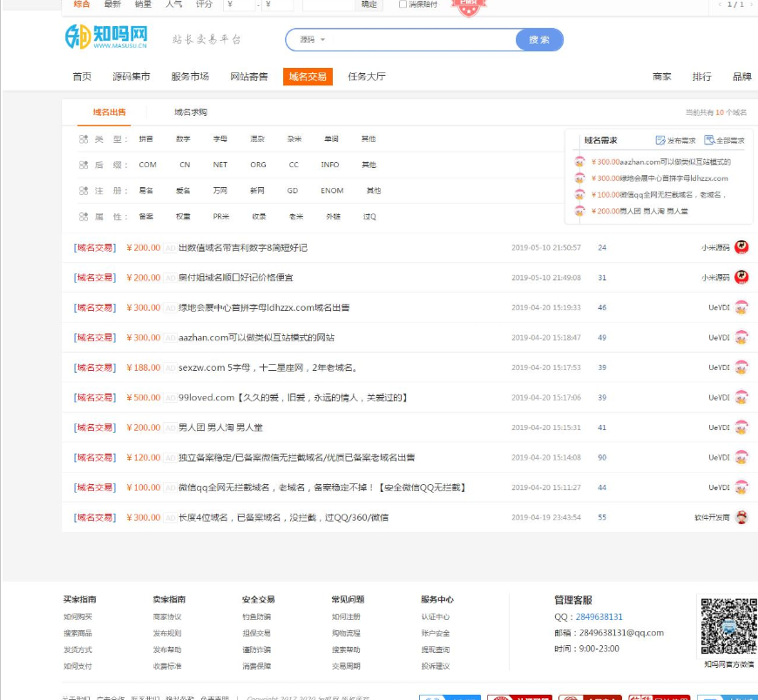Viewport: 758px width, 700px height.
Task: Click avatar next to aazhan.com demand entry
Action: coord(579,162)
